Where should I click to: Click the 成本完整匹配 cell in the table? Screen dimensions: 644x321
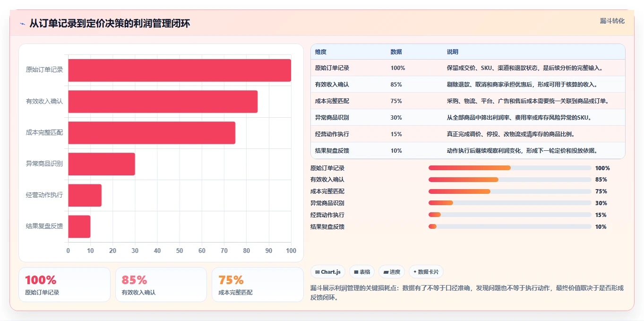332,101
